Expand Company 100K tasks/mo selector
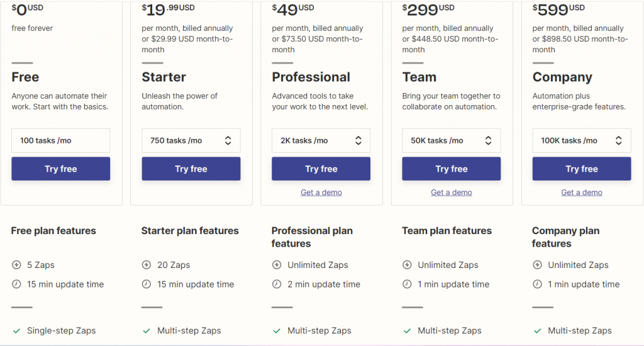 coord(581,140)
